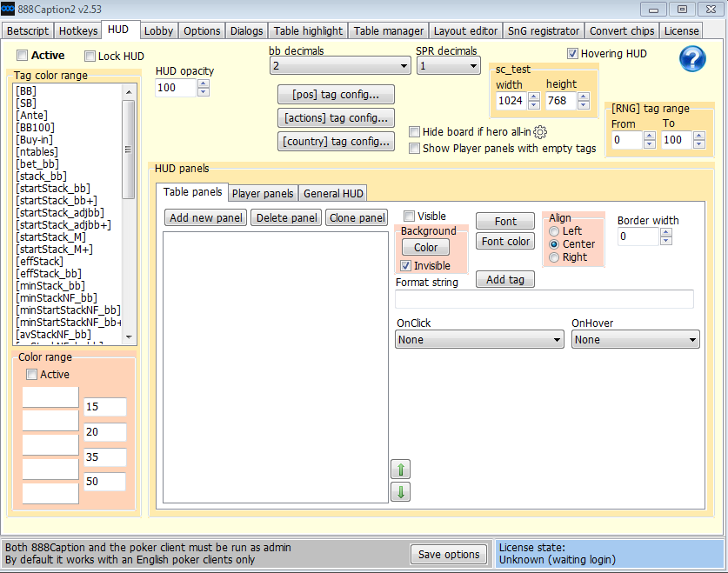Click the HUD opacity value field
728x573 pixels.
176,88
